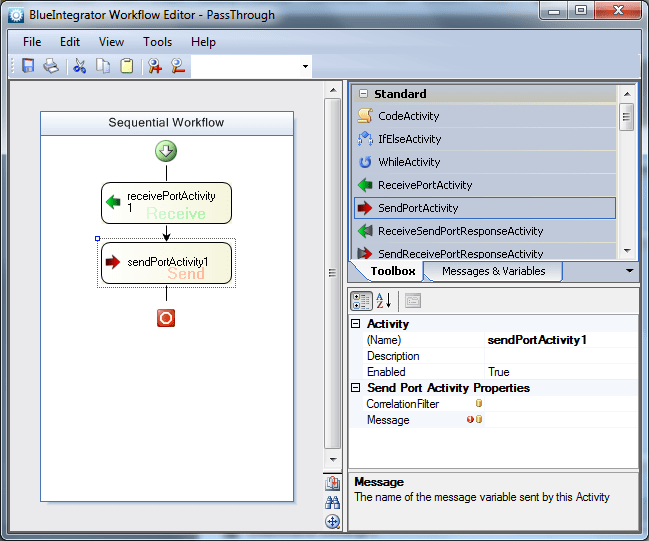The image size is (649, 541).
Task: Click the Message property value field
Action: pyautogui.click(x=561, y=420)
